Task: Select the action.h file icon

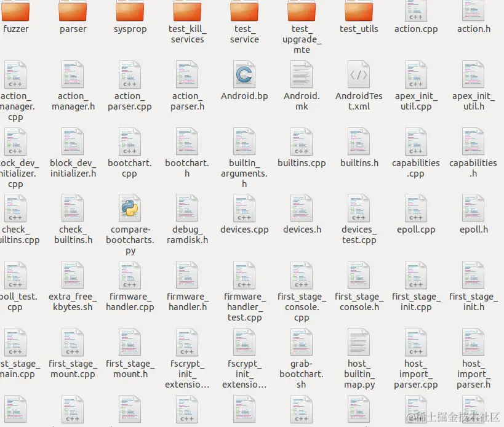Action: pos(473,10)
